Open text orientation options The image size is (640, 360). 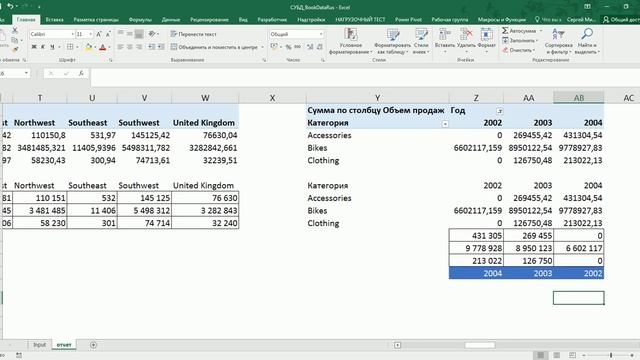[153, 33]
